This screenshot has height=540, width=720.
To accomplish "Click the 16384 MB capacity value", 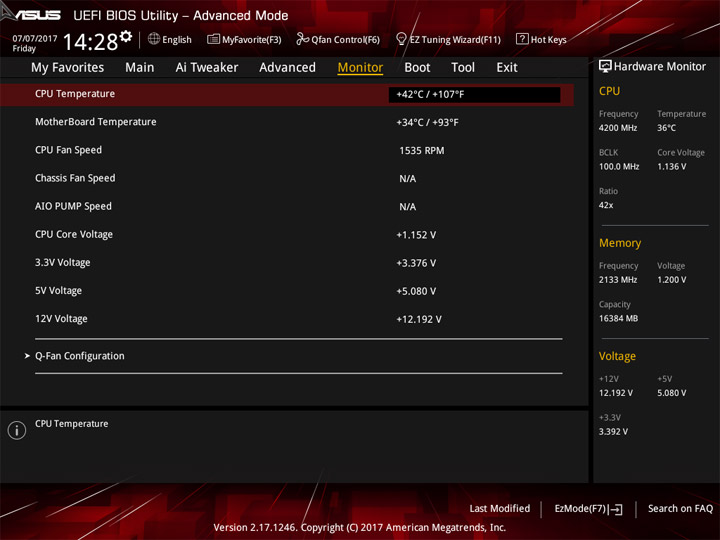I will [x=618, y=318].
